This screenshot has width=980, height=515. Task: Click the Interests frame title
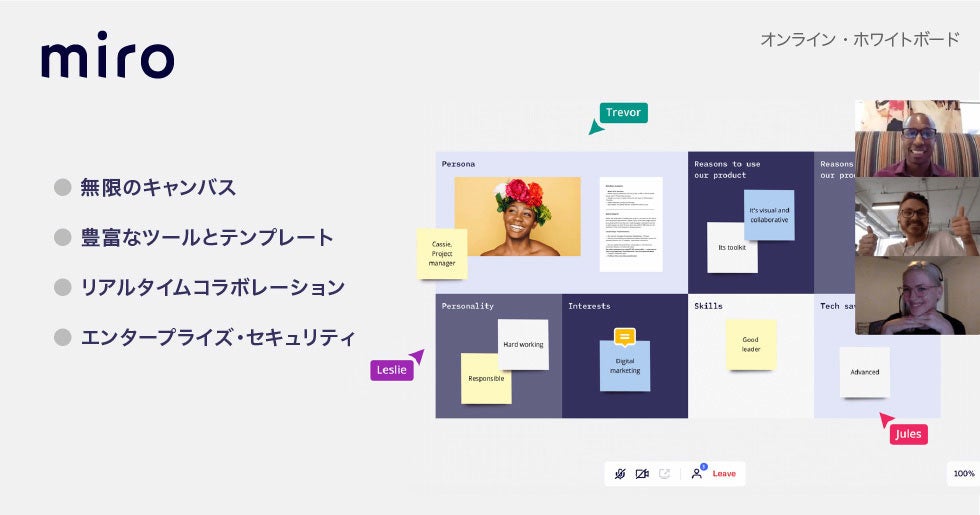[x=589, y=306]
